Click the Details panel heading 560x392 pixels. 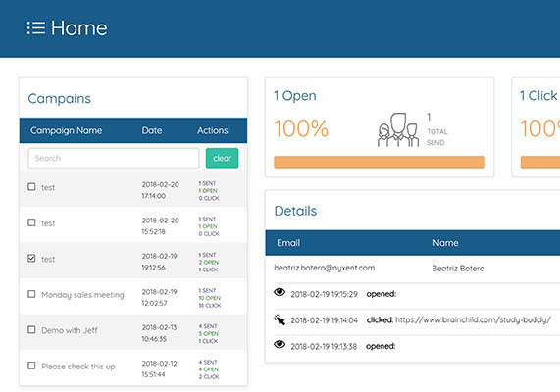(295, 211)
